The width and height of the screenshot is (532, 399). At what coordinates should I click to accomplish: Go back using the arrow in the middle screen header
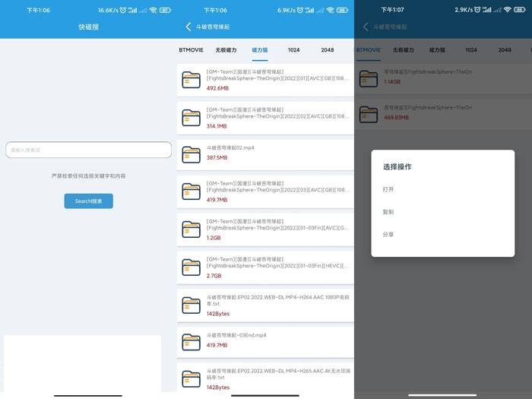(x=188, y=27)
